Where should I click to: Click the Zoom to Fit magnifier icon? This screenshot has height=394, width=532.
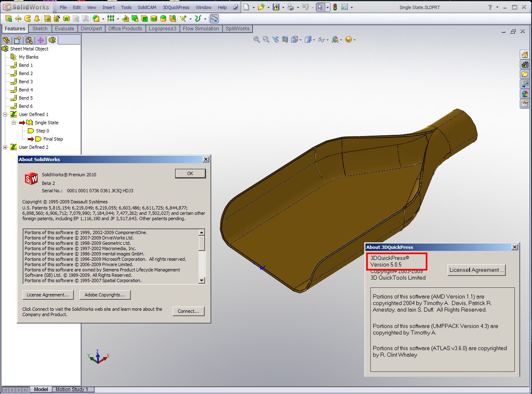pyautogui.click(x=257, y=39)
